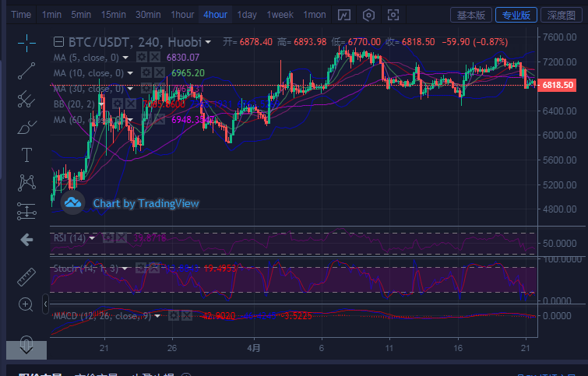Image resolution: width=588 pixels, height=376 pixels.
Task: Select the 30min timeframe
Action: [148, 15]
